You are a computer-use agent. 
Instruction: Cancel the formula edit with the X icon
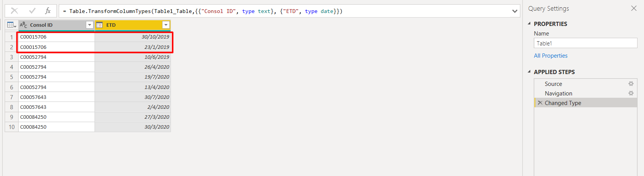[14, 11]
